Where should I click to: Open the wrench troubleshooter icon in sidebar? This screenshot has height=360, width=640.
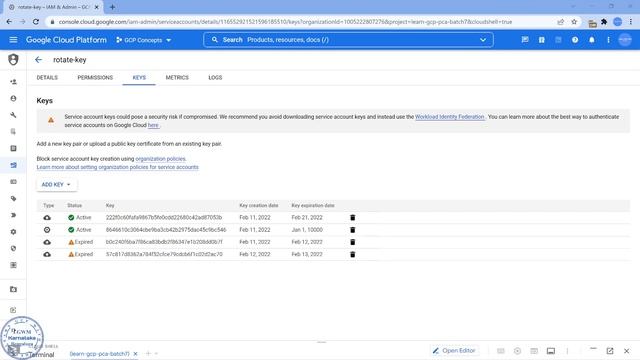pyautogui.click(x=13, y=115)
